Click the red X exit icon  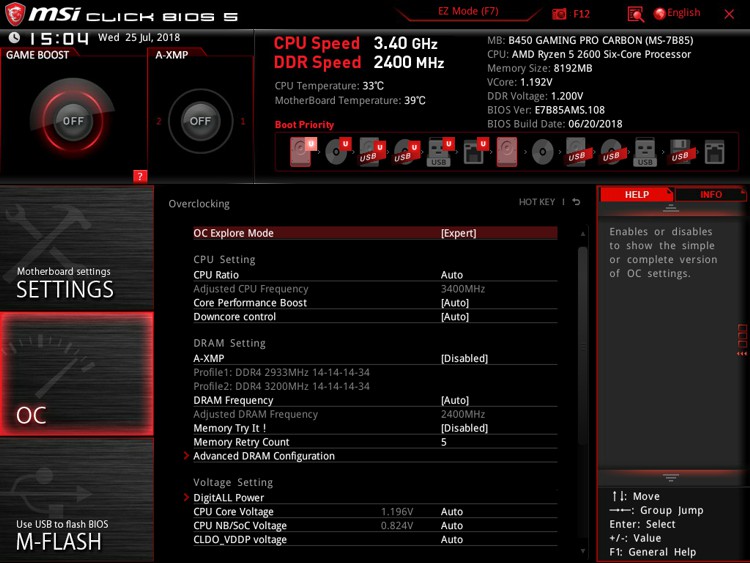[729, 14]
